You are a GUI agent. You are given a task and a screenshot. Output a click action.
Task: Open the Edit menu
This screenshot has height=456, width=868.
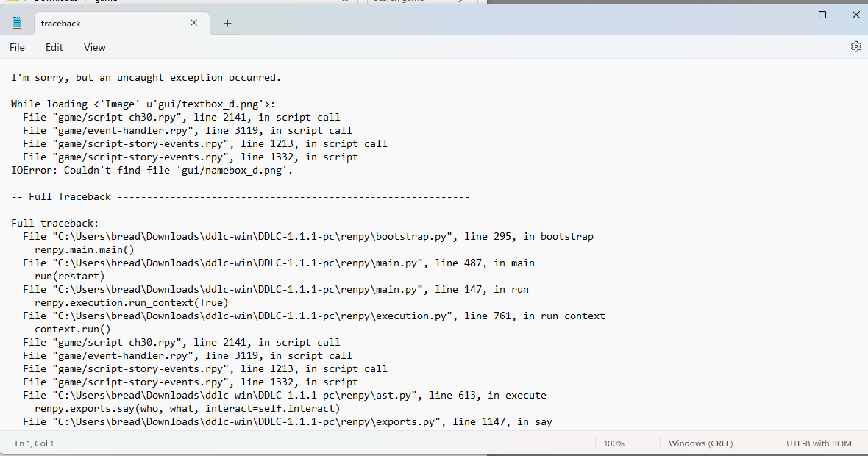pyautogui.click(x=54, y=46)
